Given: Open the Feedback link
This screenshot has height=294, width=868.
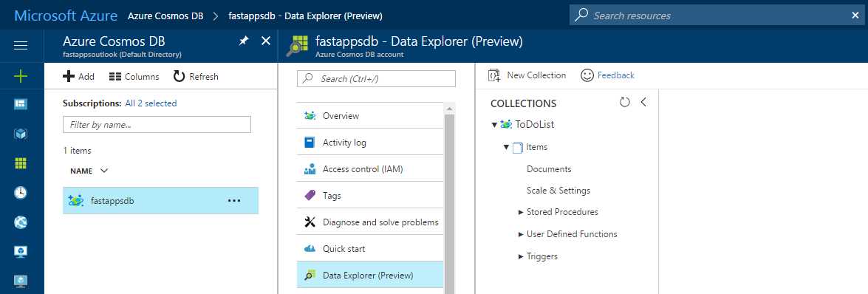Looking at the screenshot, I should [x=607, y=75].
